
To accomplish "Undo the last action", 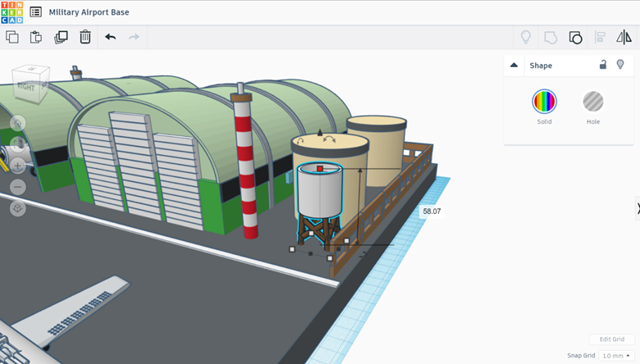I will (110, 37).
